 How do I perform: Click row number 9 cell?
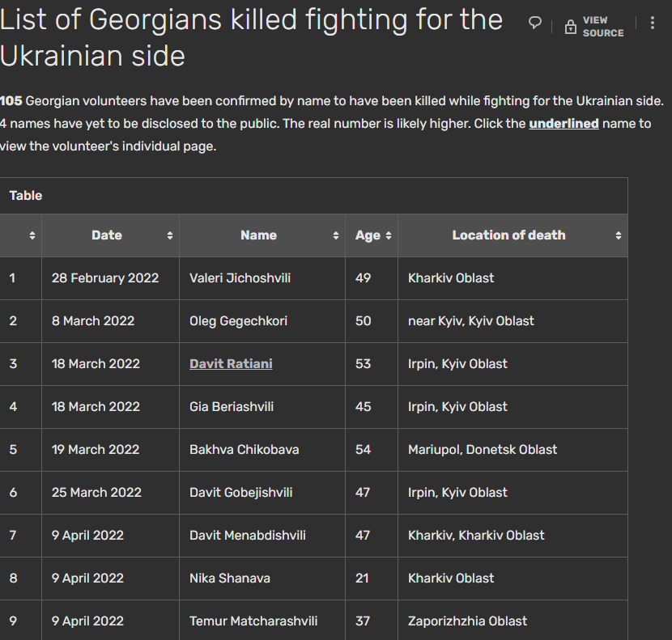[x=20, y=620]
